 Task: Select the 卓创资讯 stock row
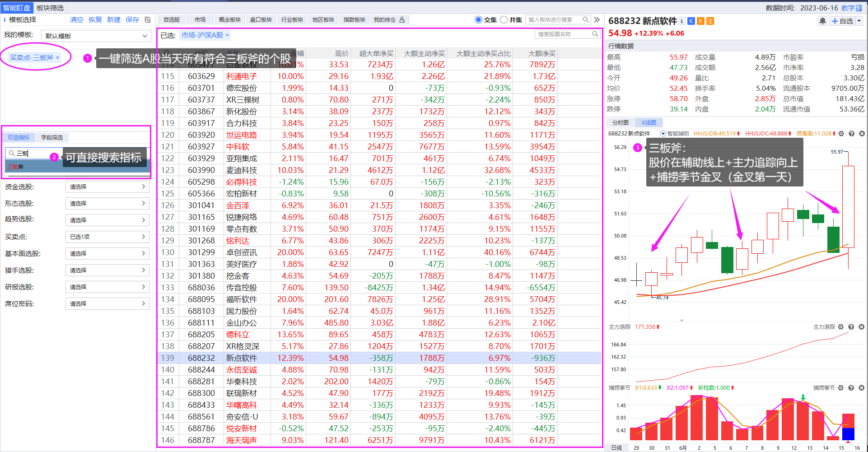coord(380,252)
